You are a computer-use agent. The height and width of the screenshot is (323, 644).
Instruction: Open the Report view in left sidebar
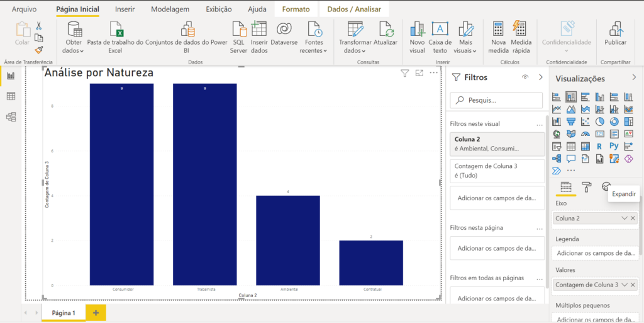point(11,76)
